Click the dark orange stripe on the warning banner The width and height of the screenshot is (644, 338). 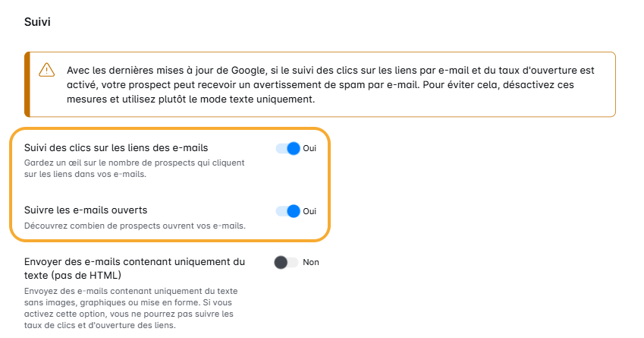27,84
